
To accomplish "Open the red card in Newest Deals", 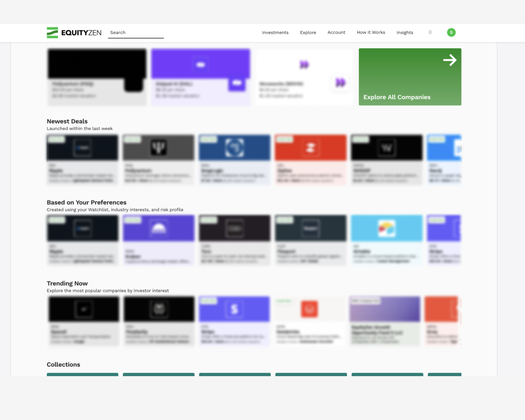I will click(x=311, y=159).
